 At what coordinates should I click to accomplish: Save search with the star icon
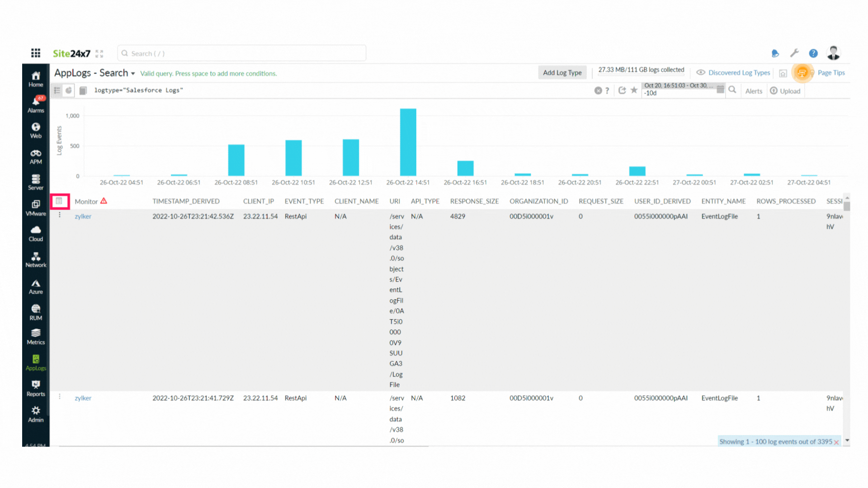tap(634, 90)
